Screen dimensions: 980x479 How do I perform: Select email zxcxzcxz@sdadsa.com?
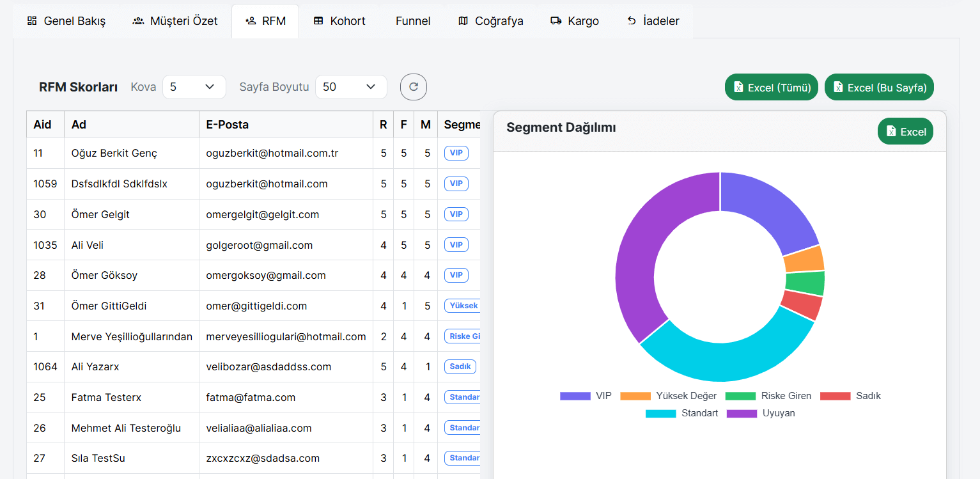point(263,459)
